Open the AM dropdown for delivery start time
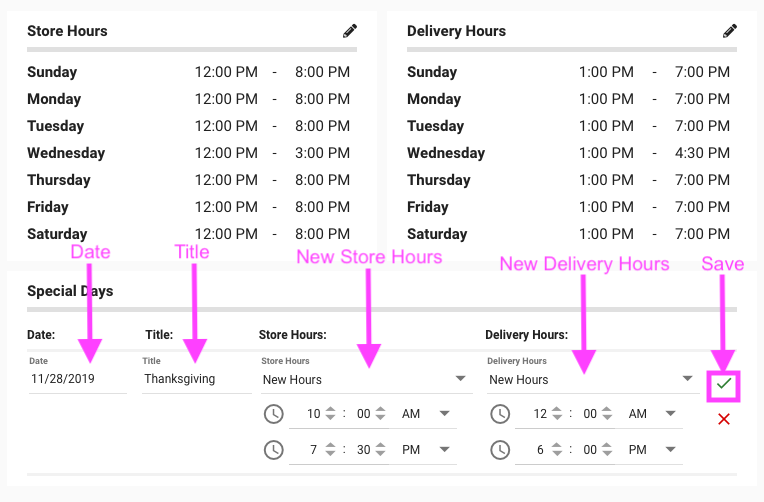This screenshot has width=764, height=502. (x=653, y=414)
